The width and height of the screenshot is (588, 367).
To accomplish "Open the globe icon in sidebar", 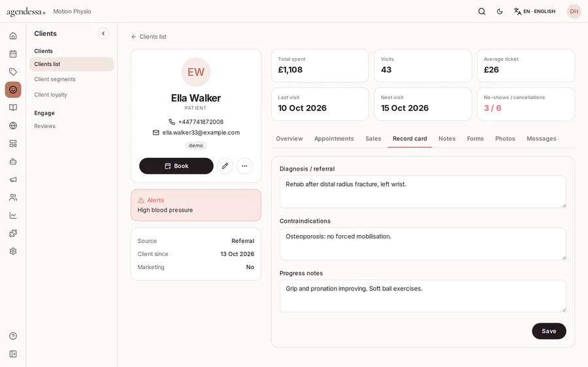I will click(13, 125).
